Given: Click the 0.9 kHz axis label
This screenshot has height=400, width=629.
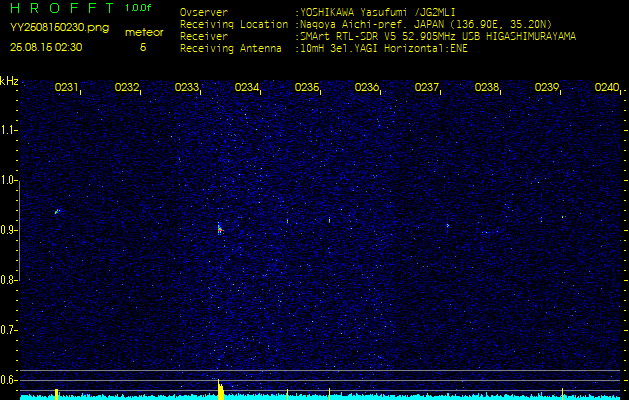Looking at the screenshot, I should (7, 230).
